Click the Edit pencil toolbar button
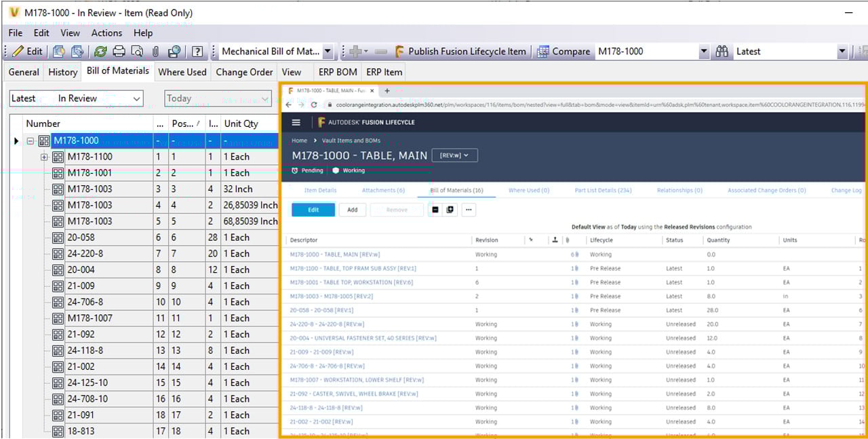The width and height of the screenshot is (868, 439). click(27, 52)
